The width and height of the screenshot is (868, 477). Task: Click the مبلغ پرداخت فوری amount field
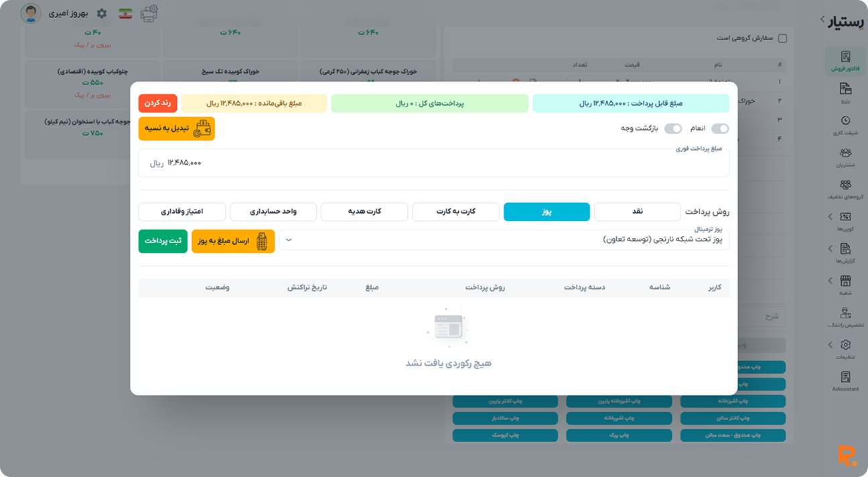434,163
